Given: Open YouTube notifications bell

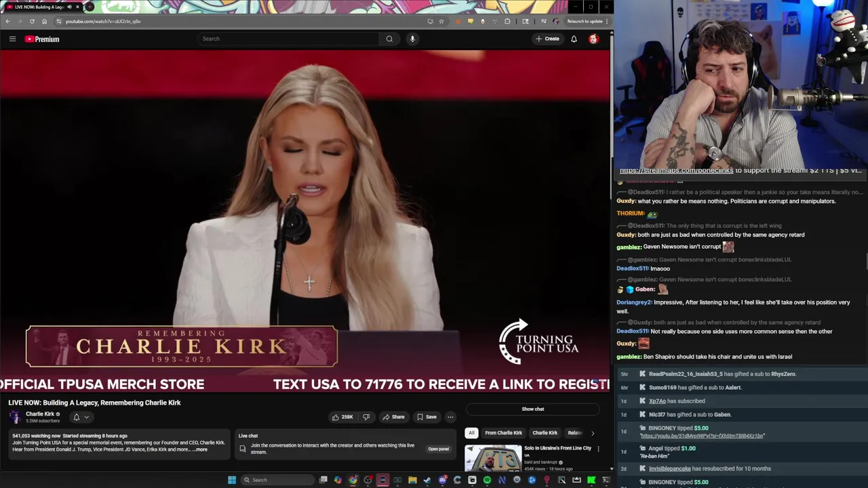Looking at the screenshot, I should pos(574,39).
